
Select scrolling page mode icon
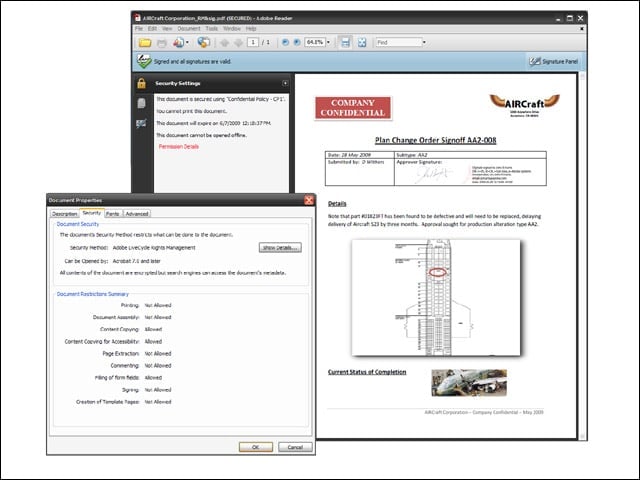(345, 42)
